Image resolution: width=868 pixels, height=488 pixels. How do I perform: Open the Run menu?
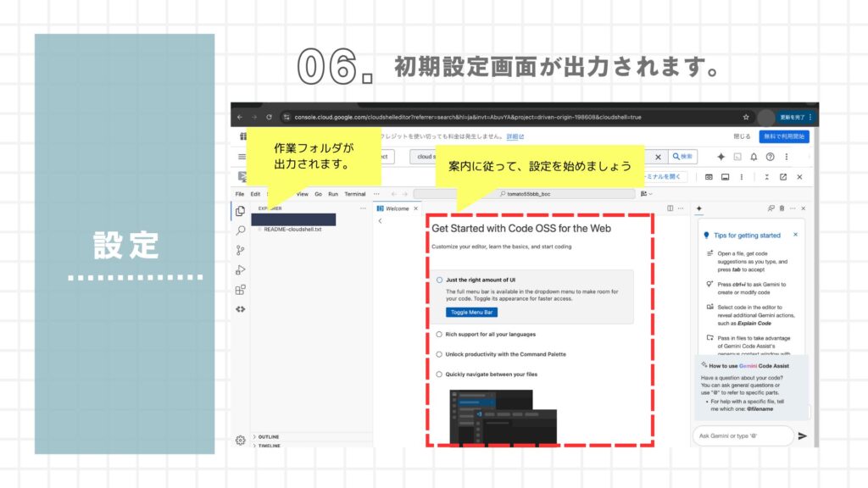click(x=332, y=194)
